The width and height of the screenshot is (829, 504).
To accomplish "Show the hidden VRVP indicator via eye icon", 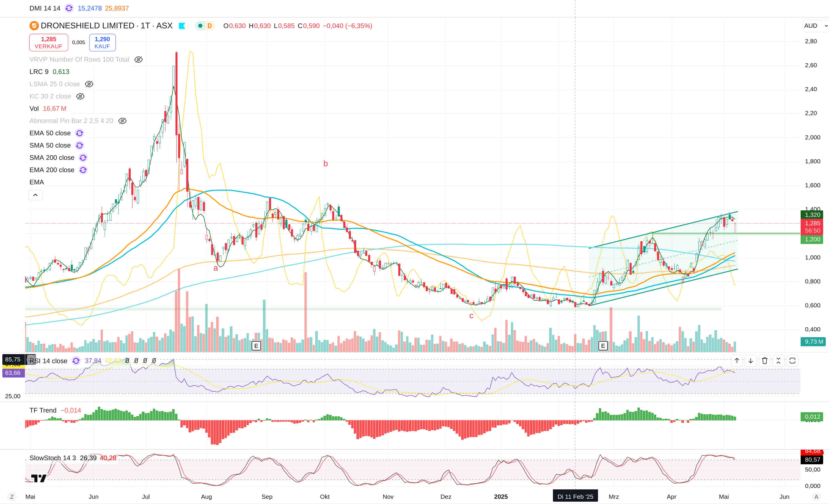I will (x=138, y=60).
